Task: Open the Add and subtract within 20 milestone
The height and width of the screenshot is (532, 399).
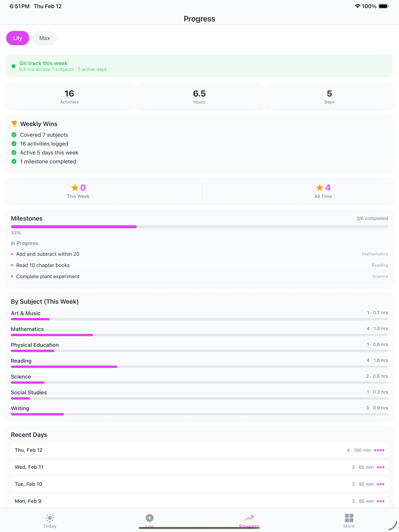Action: (199, 254)
